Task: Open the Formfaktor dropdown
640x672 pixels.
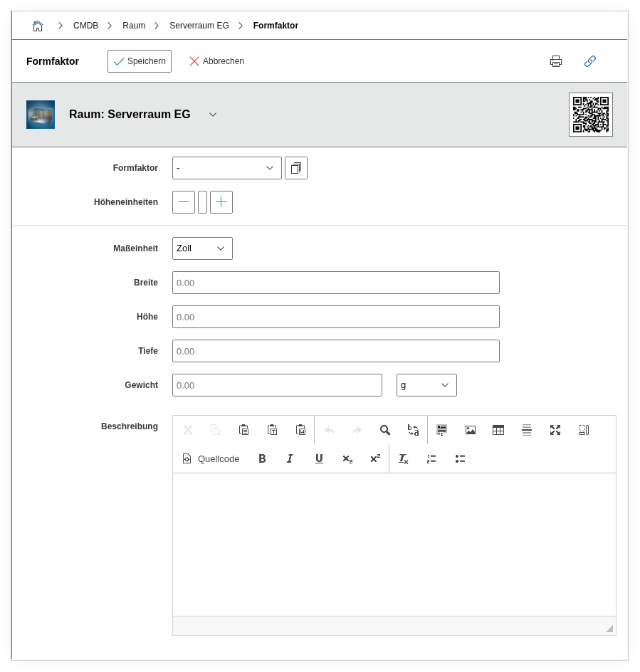Action: point(226,168)
